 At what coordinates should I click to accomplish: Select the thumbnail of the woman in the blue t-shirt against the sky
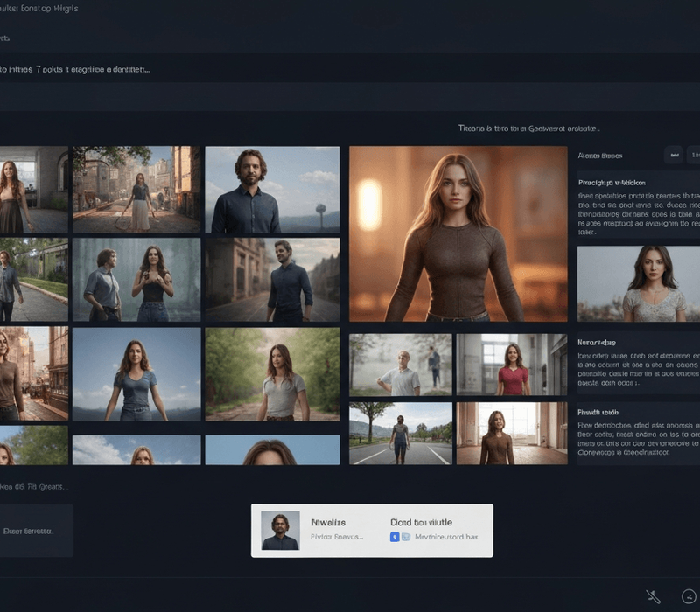(x=136, y=374)
